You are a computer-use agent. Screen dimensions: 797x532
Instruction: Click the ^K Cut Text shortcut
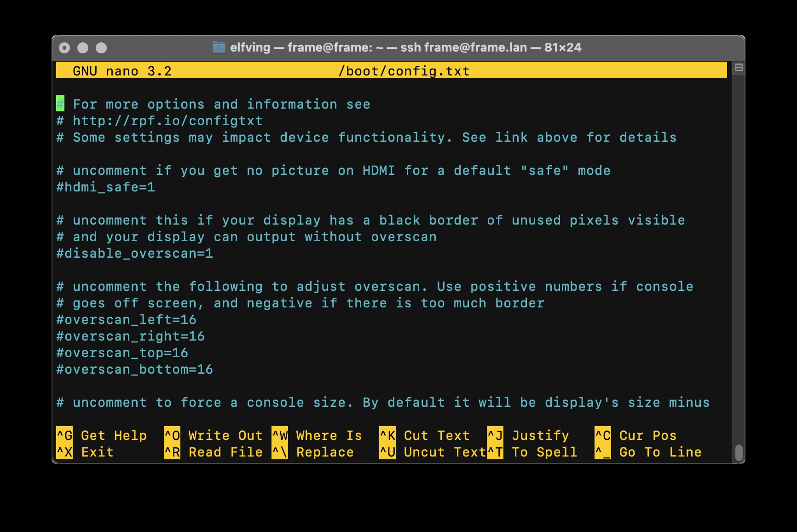425,435
